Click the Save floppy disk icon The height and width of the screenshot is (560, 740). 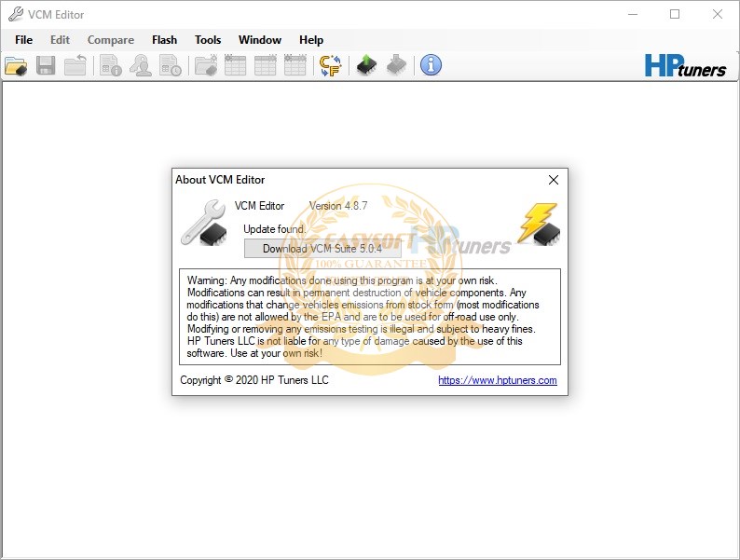click(46, 65)
